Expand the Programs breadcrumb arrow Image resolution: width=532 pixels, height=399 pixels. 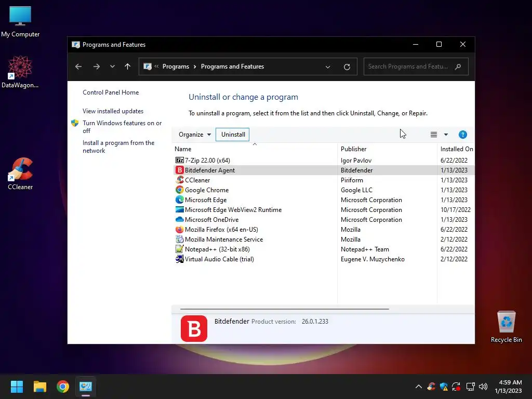(195, 66)
